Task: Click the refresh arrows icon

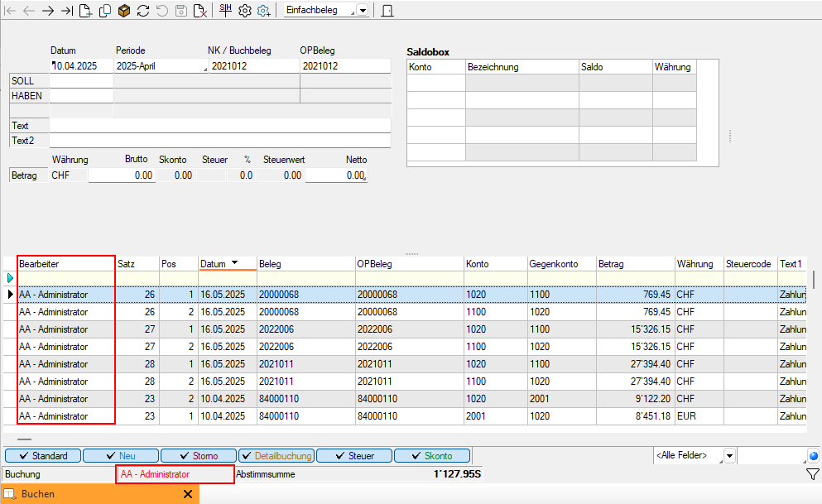Action: [x=143, y=11]
